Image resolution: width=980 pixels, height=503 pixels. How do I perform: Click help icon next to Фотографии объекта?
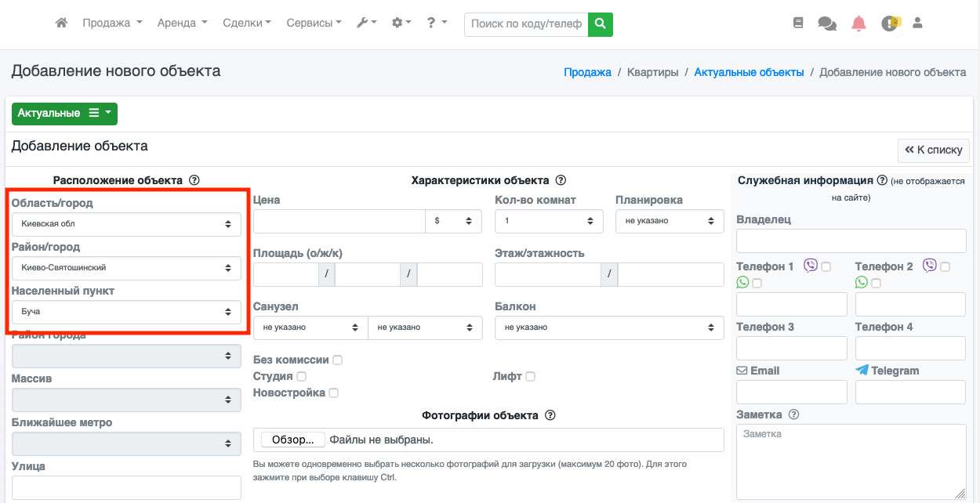[x=550, y=415]
